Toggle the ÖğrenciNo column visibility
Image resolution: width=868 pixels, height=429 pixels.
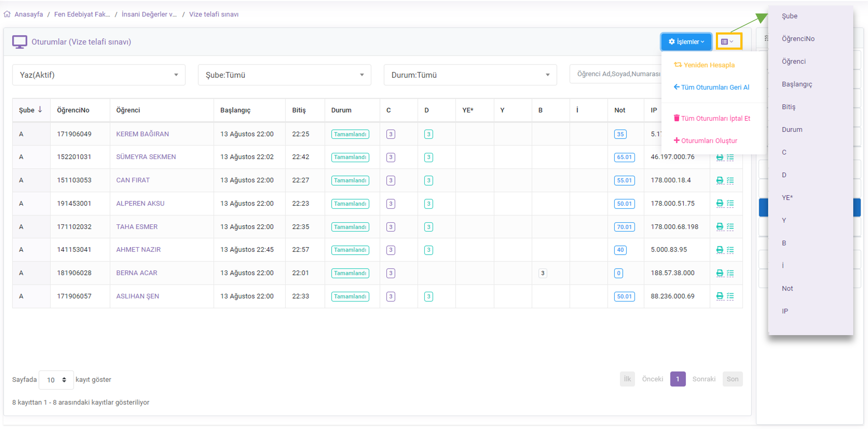(798, 39)
